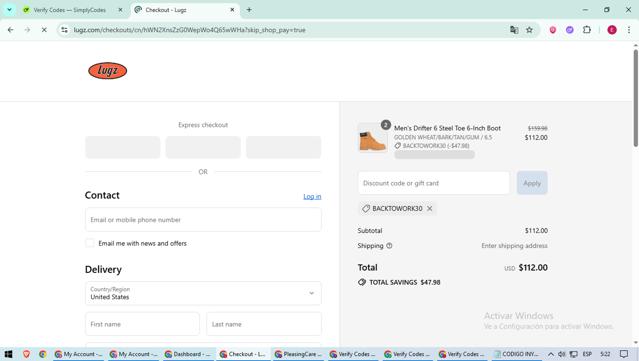Click the BACKTOWORK30 discount tag icon
Screen dimensions: 639x361
(366, 209)
